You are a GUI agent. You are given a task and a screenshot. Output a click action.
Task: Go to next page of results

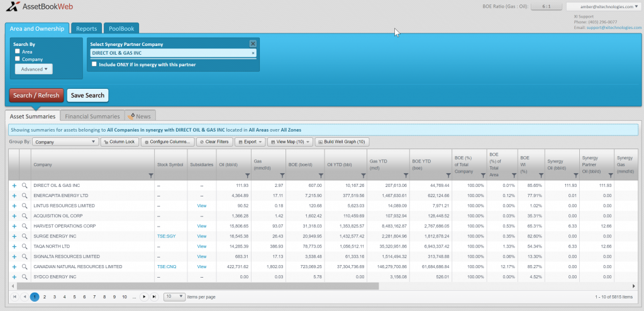pyautogui.click(x=144, y=297)
